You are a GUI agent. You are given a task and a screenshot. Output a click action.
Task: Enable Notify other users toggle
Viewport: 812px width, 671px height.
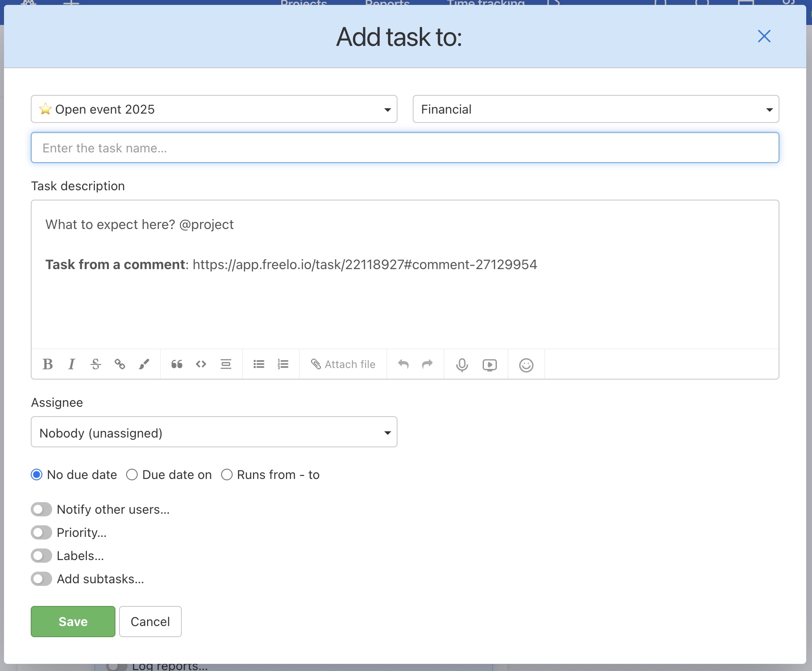pyautogui.click(x=41, y=509)
